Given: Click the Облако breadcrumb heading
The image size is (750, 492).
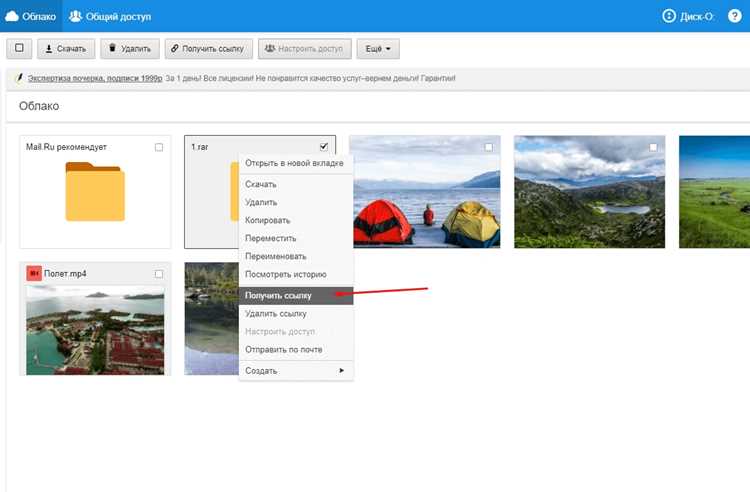Looking at the screenshot, I should (39, 106).
